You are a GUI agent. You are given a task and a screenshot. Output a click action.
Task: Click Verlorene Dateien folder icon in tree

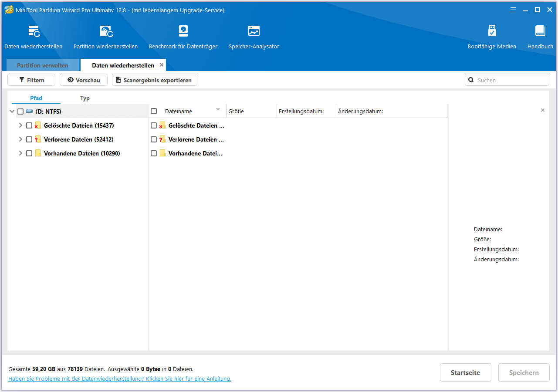[37, 139]
